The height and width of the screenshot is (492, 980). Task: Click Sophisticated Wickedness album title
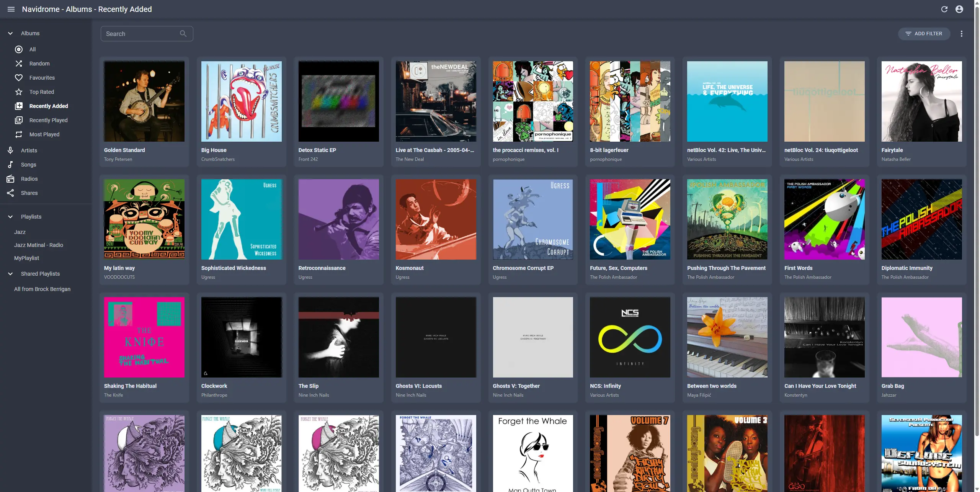click(x=234, y=268)
